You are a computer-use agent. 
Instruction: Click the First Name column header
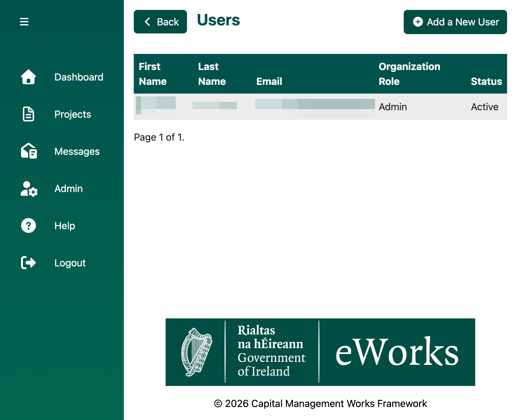(153, 74)
